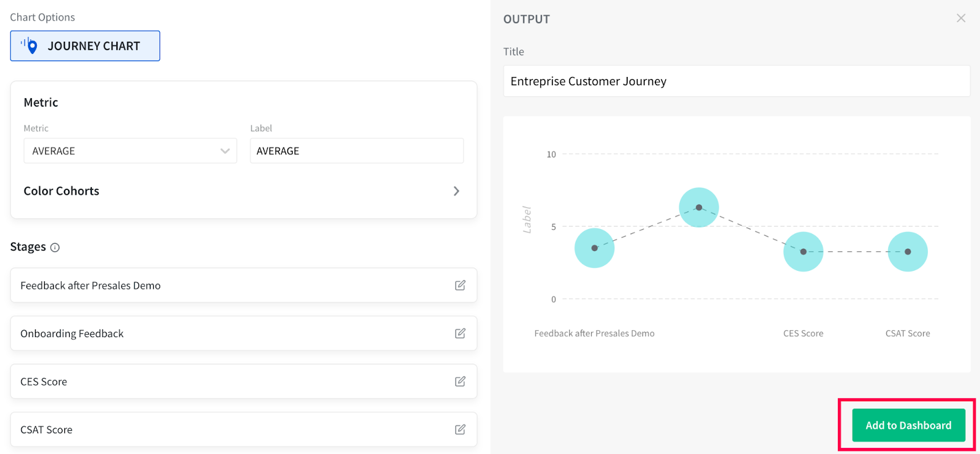980x454 pixels.
Task: Click the Journey Chart pin icon
Action: (30, 46)
